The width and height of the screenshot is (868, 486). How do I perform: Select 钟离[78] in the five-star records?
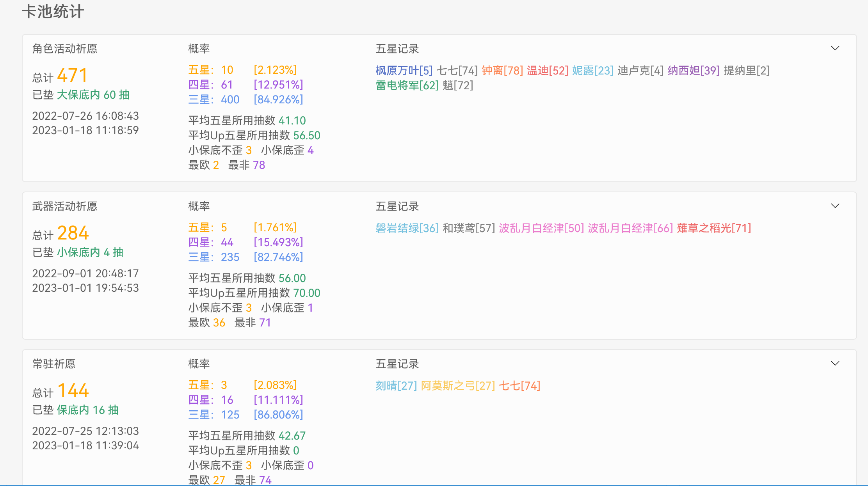coord(502,71)
